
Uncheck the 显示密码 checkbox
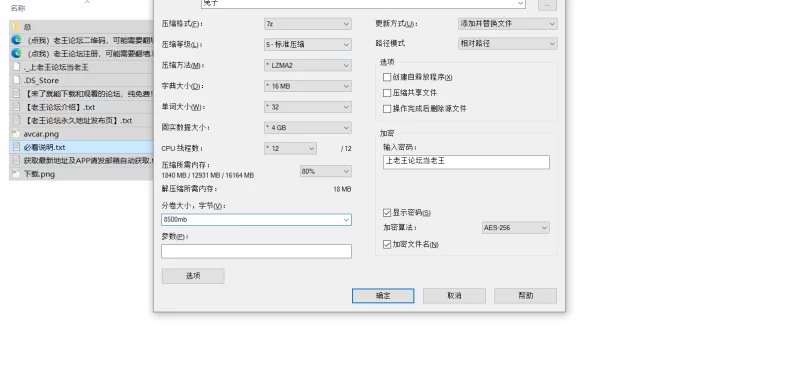tap(387, 213)
